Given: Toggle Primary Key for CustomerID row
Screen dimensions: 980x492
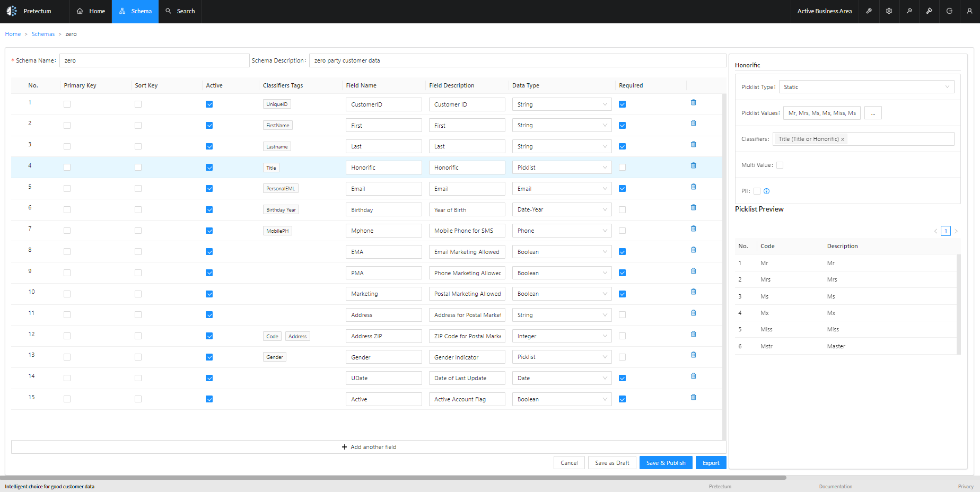Looking at the screenshot, I should [x=67, y=104].
